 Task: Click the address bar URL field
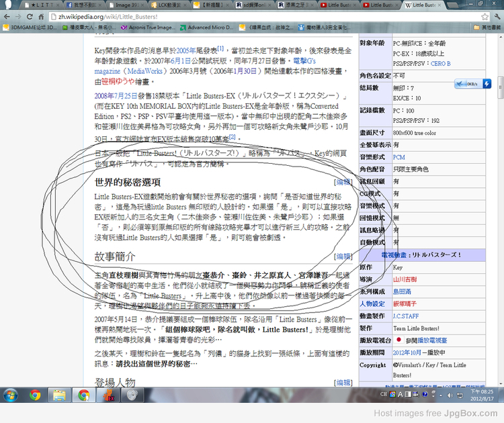click(x=202, y=16)
